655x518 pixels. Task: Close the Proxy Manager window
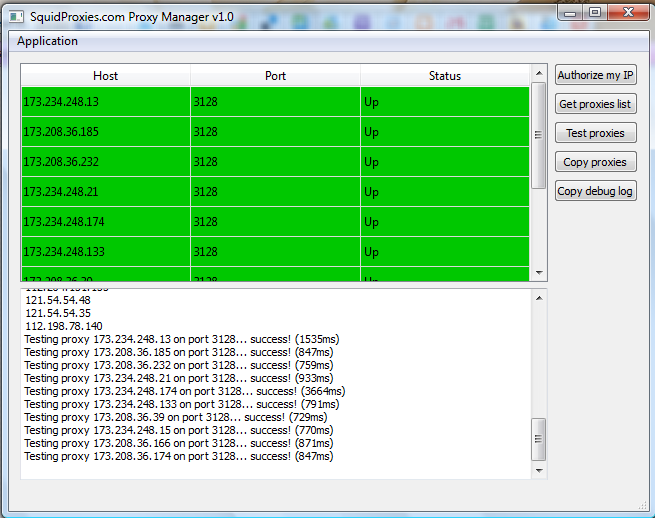(x=628, y=13)
